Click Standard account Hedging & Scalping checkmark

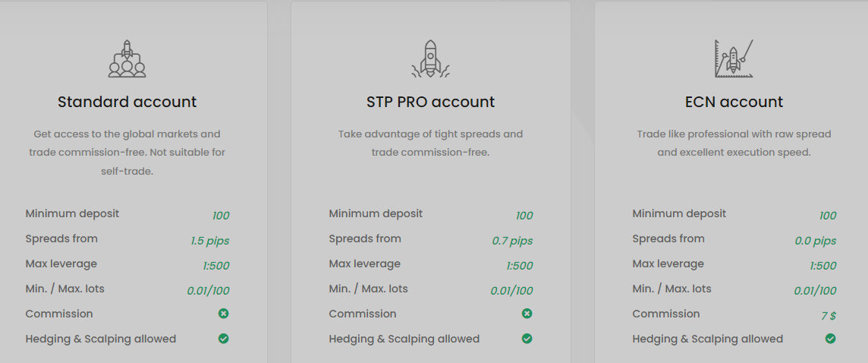pyautogui.click(x=223, y=339)
